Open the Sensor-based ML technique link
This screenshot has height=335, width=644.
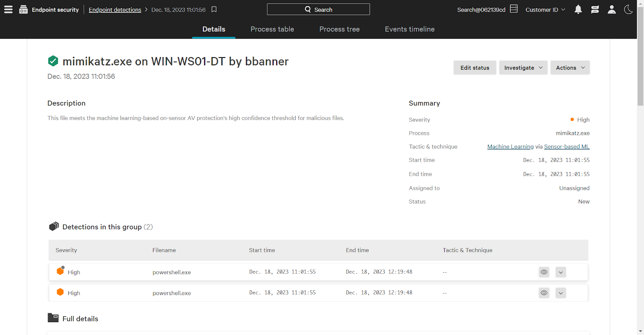click(x=567, y=147)
